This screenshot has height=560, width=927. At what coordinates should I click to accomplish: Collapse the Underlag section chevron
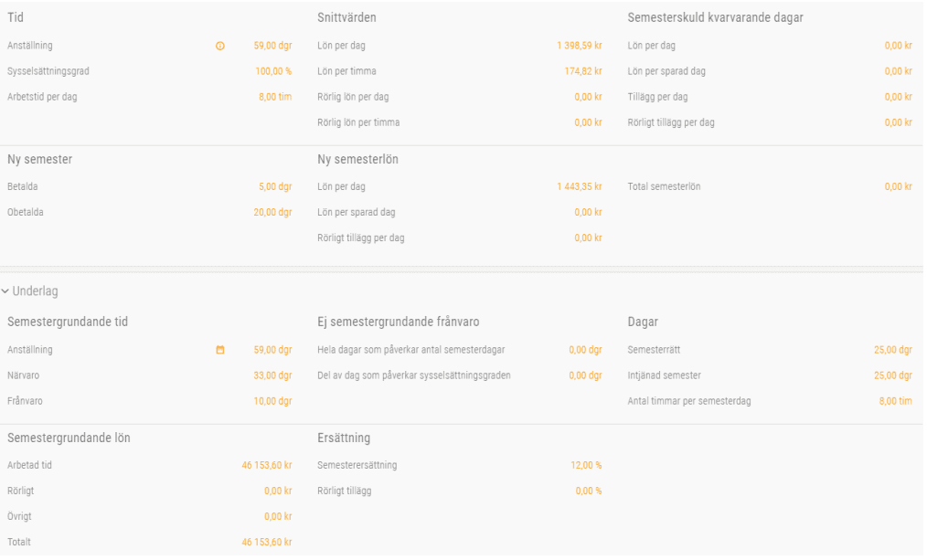tap(5, 291)
